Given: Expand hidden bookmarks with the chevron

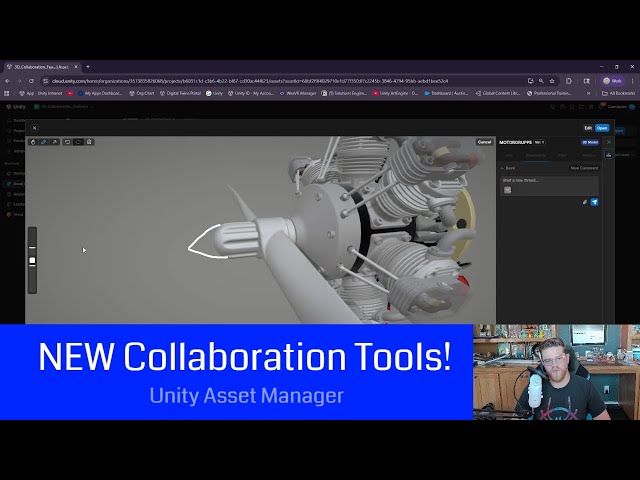Looking at the screenshot, I should pyautogui.click(x=588, y=93).
